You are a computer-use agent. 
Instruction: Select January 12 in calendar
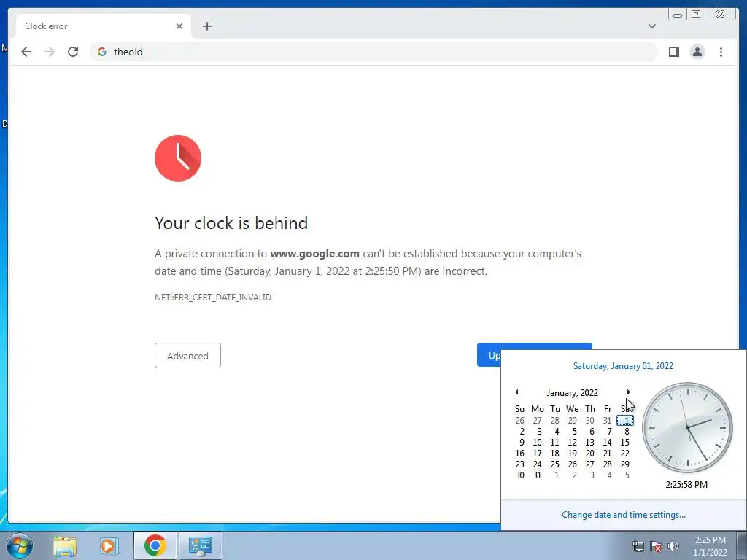572,443
